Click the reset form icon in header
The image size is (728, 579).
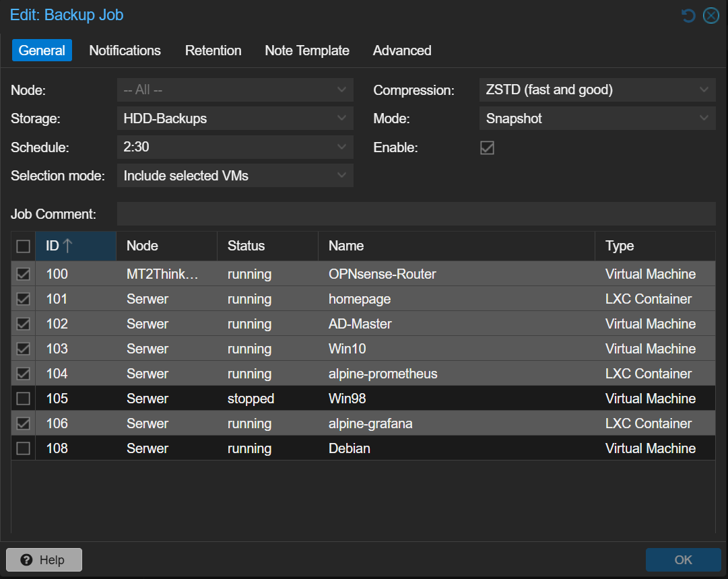point(688,15)
